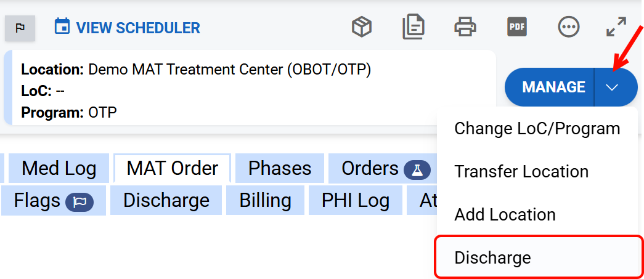Go to the Phases tab
This screenshot has width=644, height=279.
click(280, 169)
